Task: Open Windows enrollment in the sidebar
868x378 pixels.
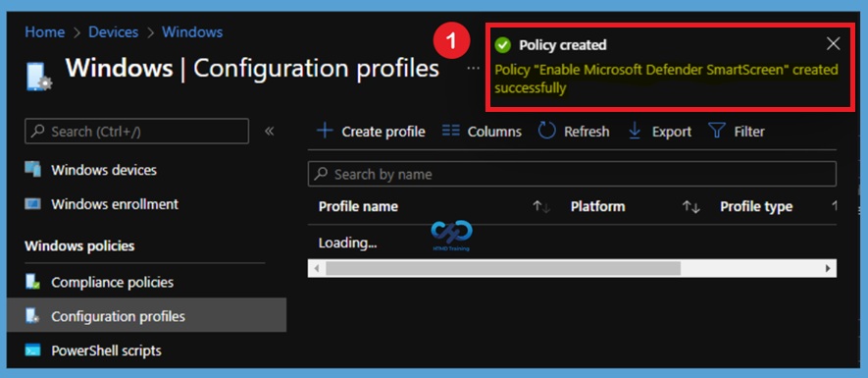Action: coord(115,204)
